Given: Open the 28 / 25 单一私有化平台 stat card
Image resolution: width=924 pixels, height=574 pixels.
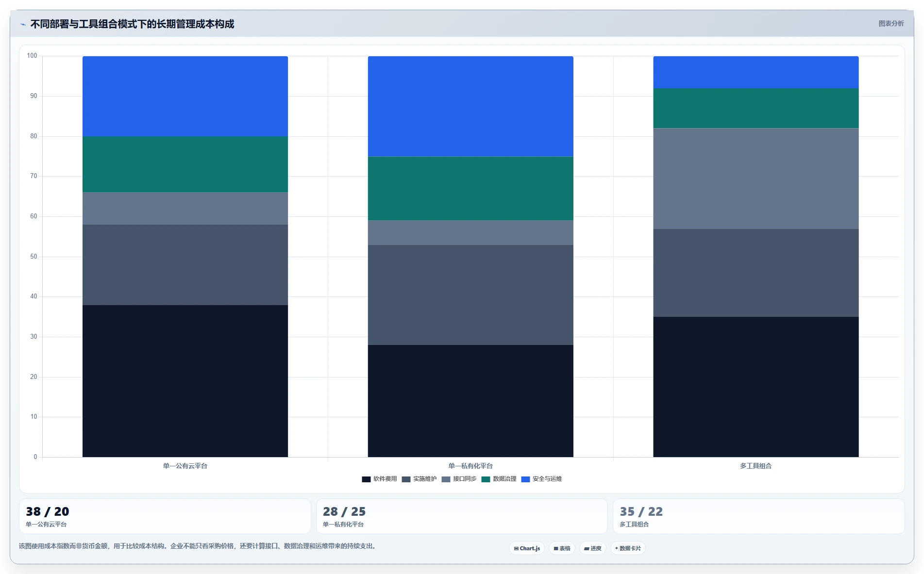Looking at the screenshot, I should pos(462,516).
